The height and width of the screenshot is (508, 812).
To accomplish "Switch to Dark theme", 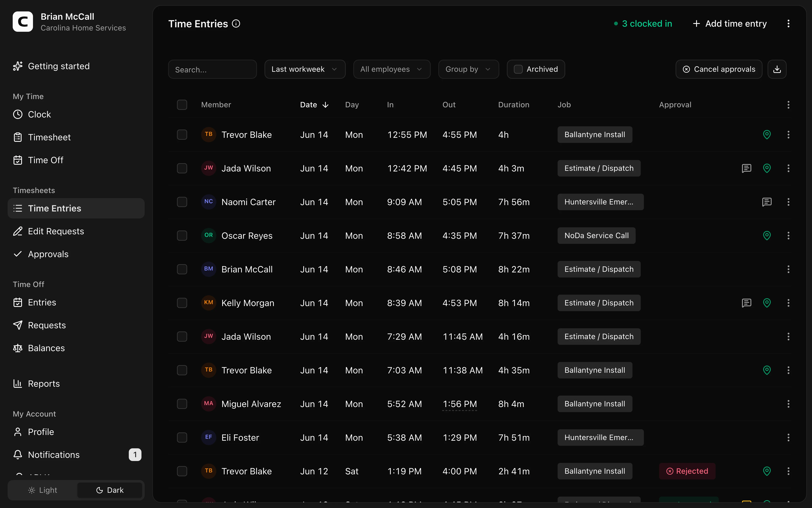I will coord(110,490).
